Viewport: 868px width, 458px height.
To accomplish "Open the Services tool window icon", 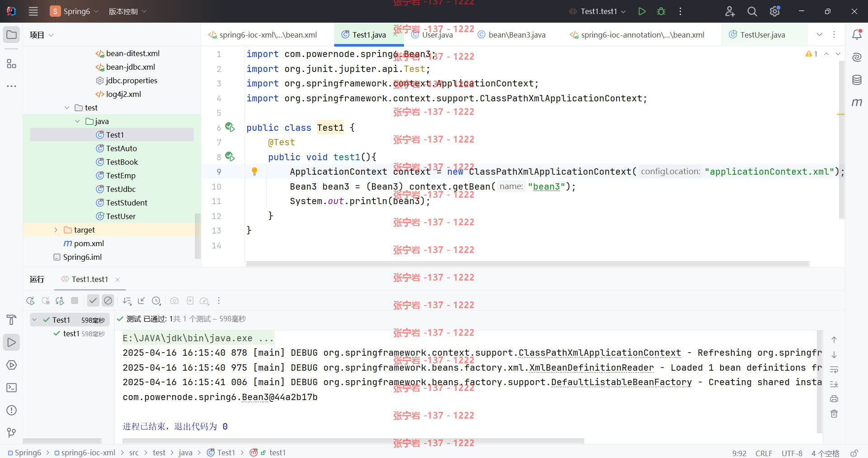I will pyautogui.click(x=12, y=365).
